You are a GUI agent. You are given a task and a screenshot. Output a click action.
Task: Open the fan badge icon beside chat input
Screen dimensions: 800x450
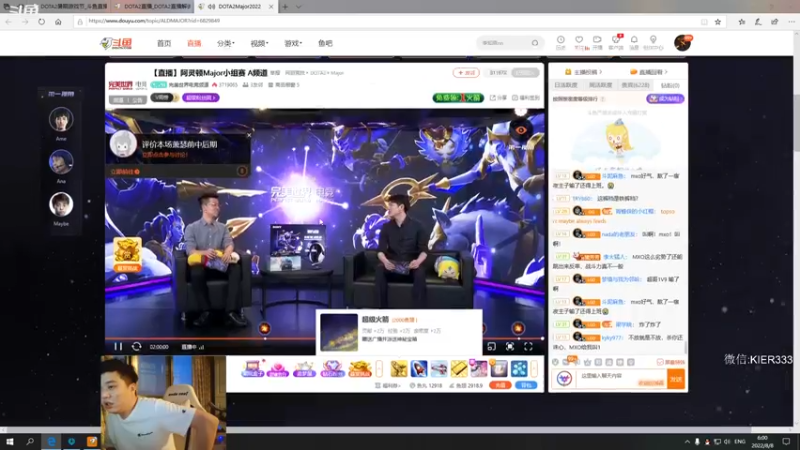pyautogui.click(x=564, y=379)
